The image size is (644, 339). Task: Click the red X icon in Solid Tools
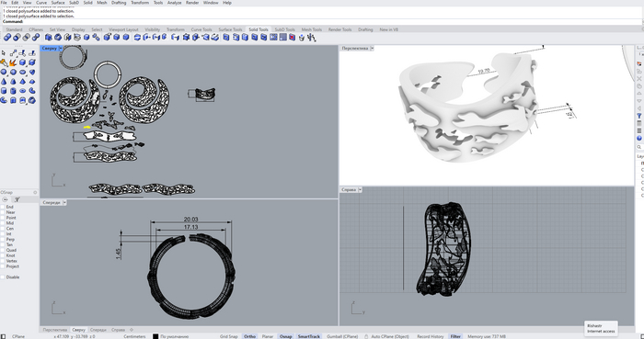[x=292, y=38]
